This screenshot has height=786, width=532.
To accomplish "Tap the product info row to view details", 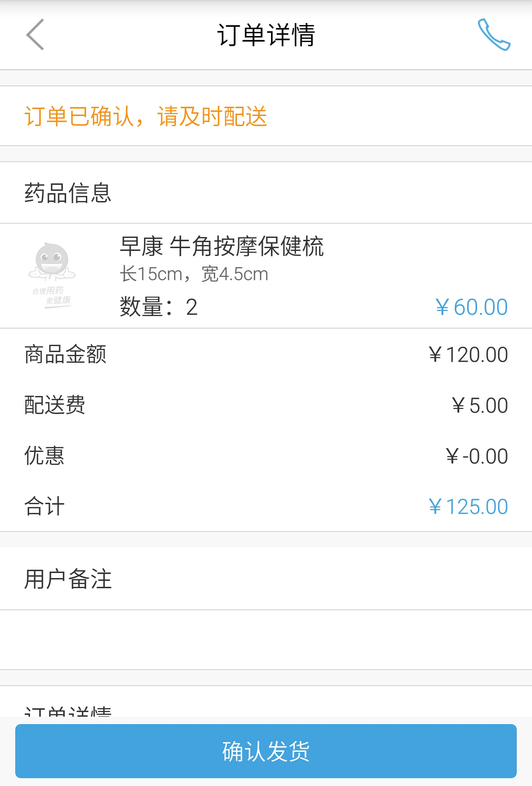I will (266, 275).
